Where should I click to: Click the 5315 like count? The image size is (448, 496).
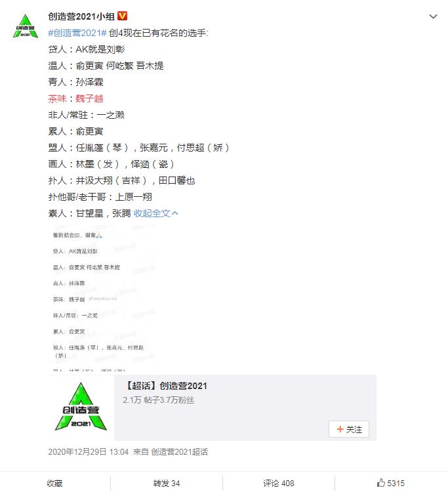pyautogui.click(x=396, y=484)
